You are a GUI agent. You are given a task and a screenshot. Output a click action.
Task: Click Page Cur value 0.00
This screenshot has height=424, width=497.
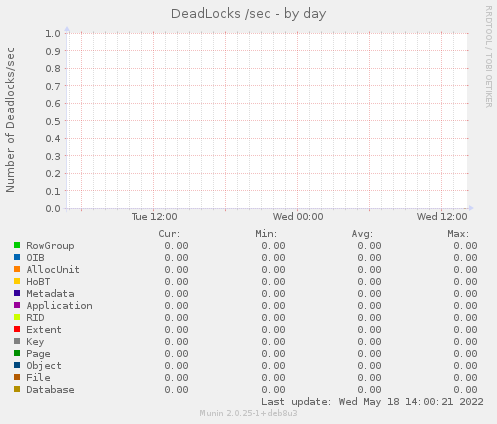click(176, 354)
